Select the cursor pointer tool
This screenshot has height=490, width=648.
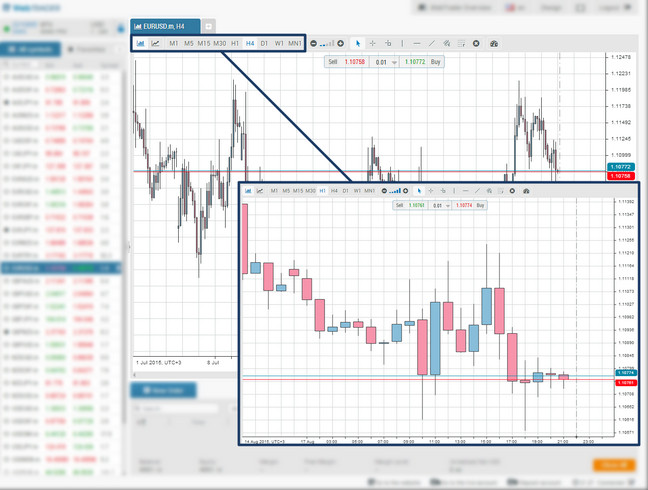tap(358, 44)
